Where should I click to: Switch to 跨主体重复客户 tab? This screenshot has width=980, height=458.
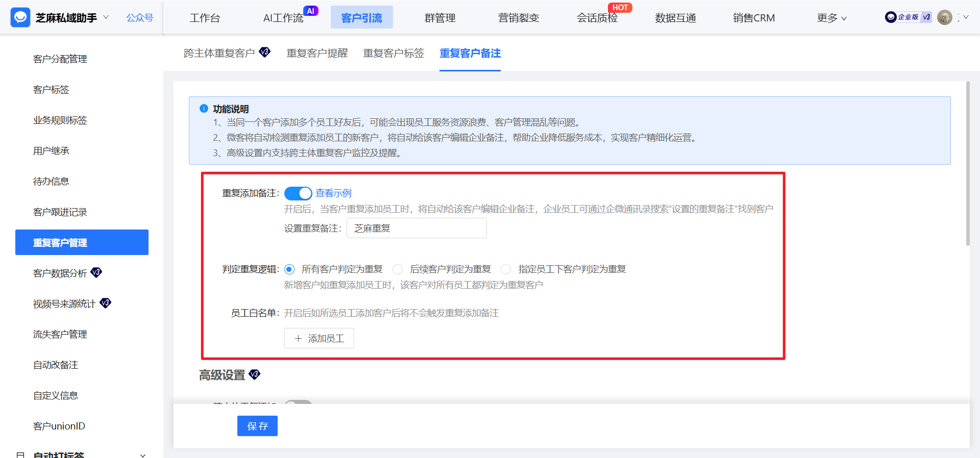(219, 53)
